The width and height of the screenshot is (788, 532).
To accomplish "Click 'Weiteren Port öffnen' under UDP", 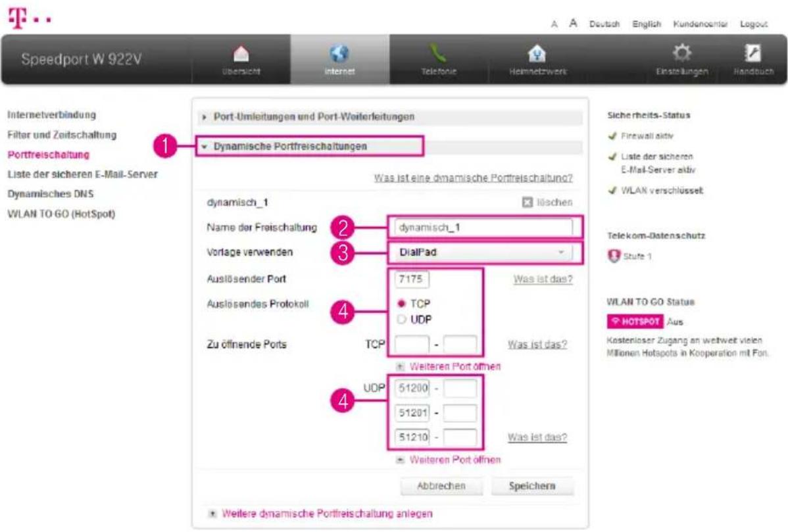I will 455,460.
